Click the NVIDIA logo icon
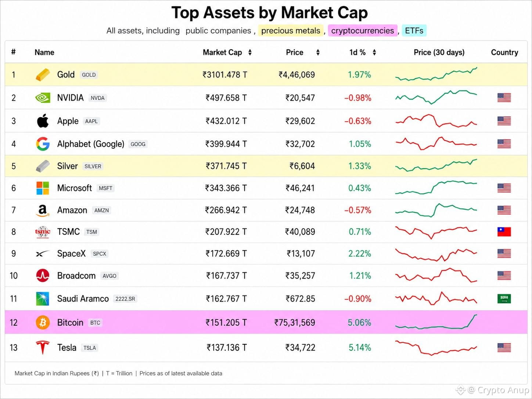Screen dimensions: 532x399 point(43,98)
